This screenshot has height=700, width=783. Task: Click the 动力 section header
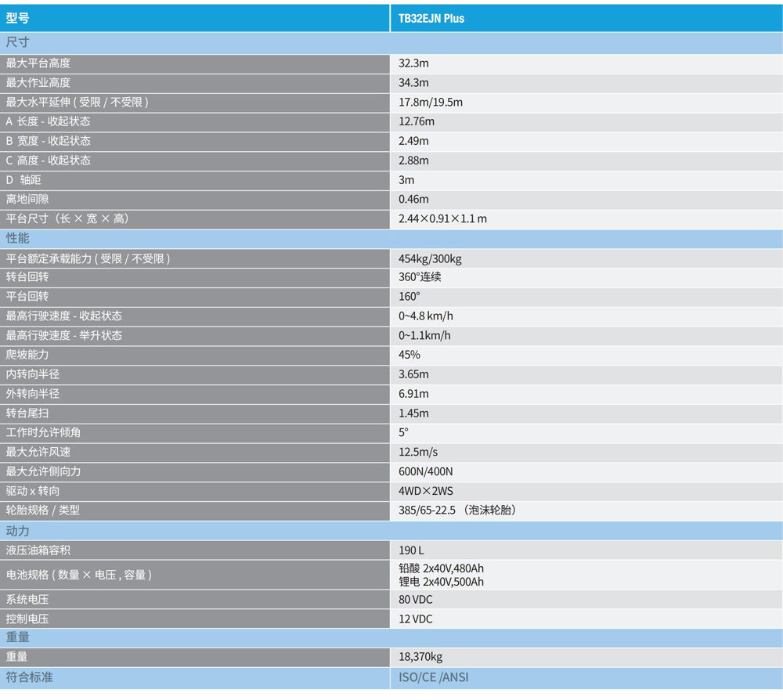click(391, 530)
